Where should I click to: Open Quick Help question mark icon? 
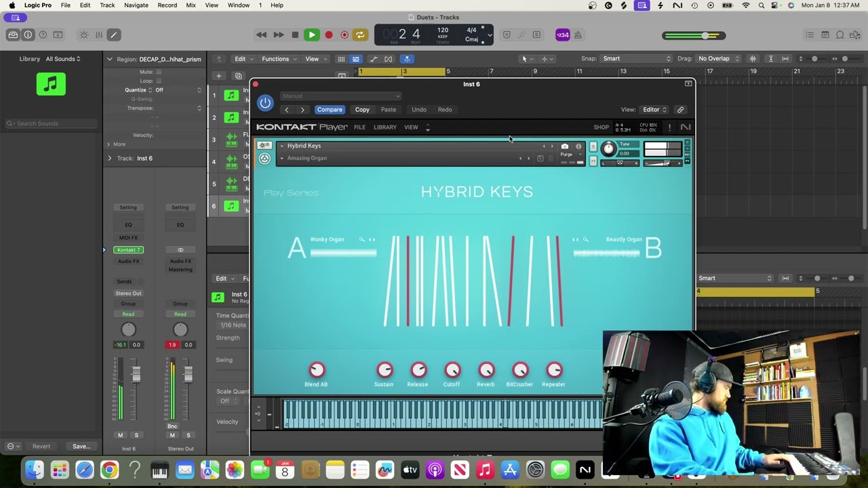pyautogui.click(x=43, y=35)
